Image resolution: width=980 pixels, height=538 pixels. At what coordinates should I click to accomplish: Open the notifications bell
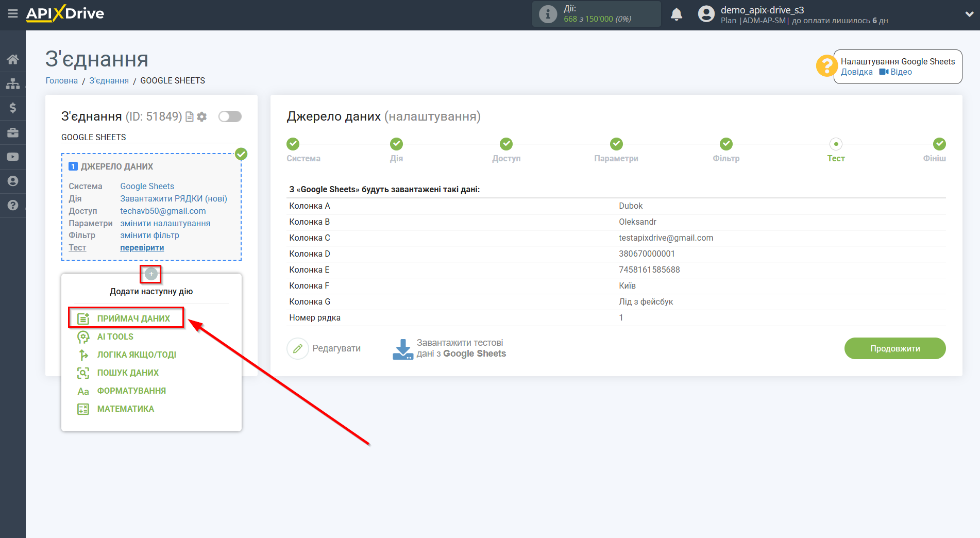(677, 14)
